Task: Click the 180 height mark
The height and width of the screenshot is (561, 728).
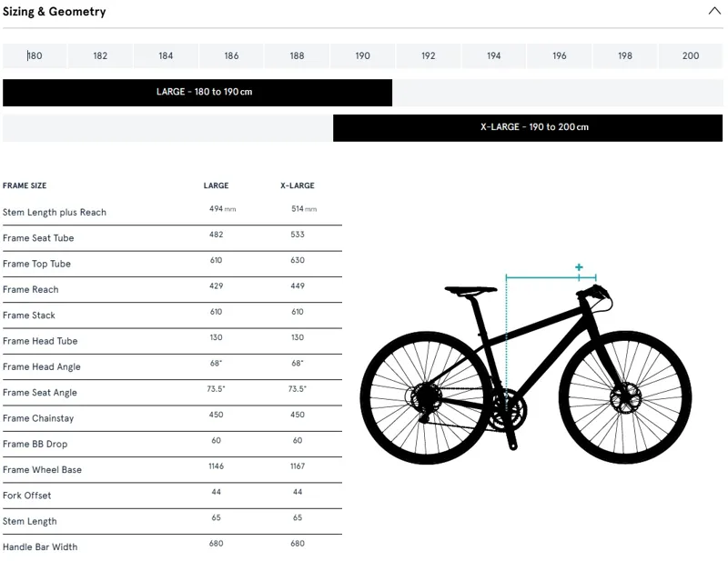Action: (33, 55)
